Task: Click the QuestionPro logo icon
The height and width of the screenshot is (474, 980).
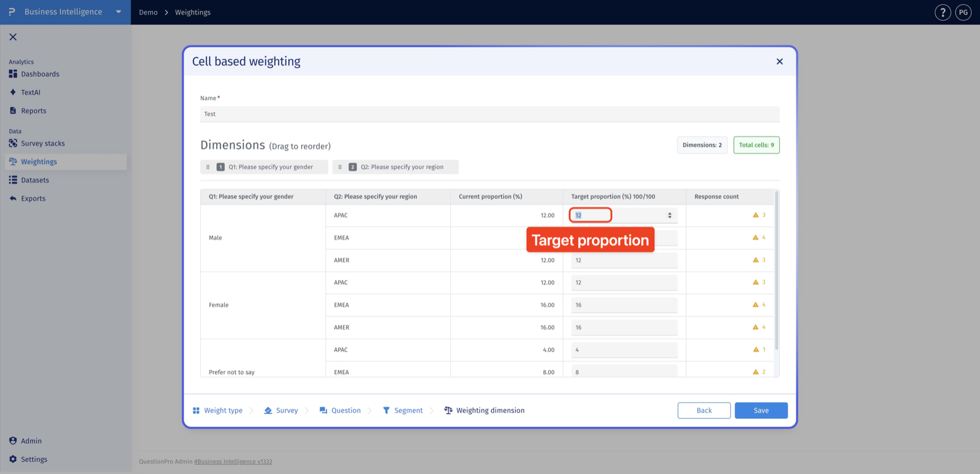Action: click(12, 12)
